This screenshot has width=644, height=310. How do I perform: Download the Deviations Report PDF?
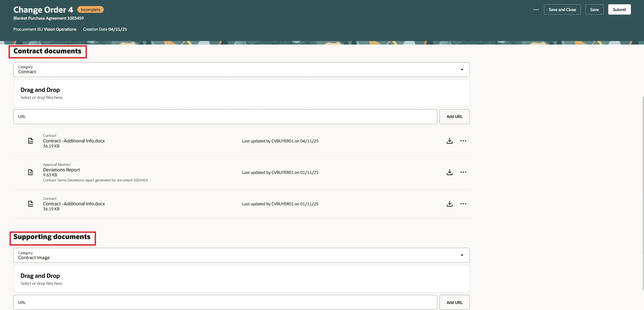pos(450,172)
